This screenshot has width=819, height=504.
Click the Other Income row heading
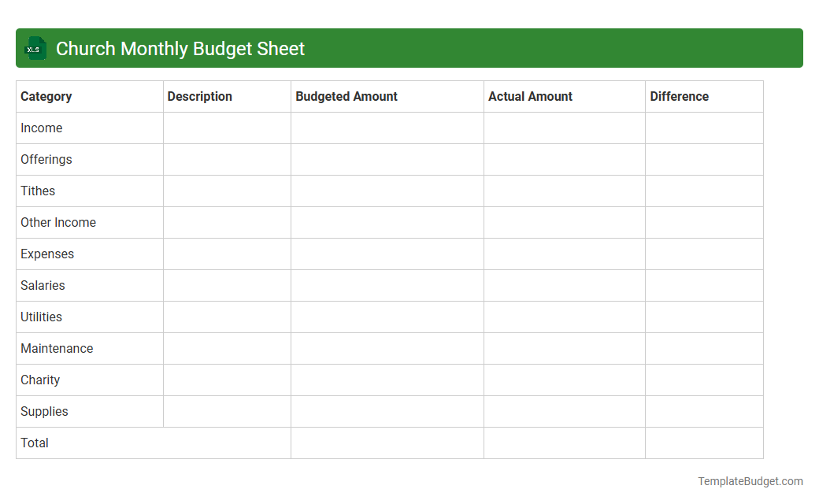pyautogui.click(x=58, y=222)
